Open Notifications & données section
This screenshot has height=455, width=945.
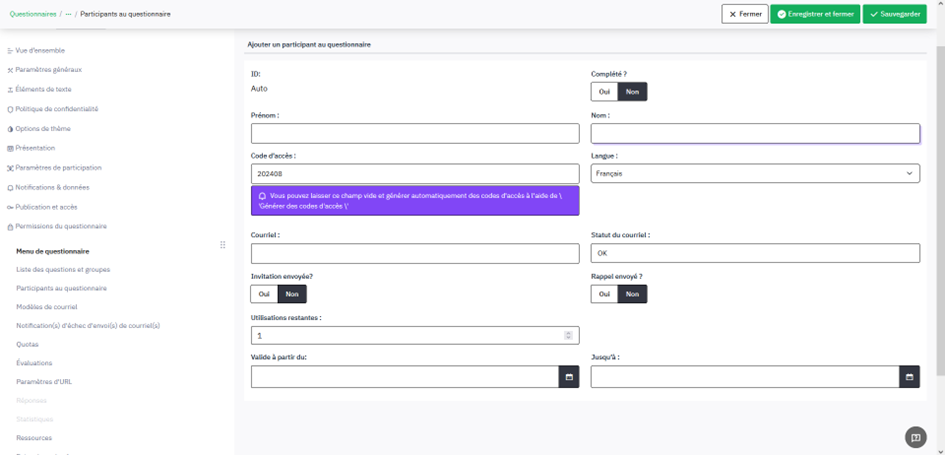[x=52, y=188]
